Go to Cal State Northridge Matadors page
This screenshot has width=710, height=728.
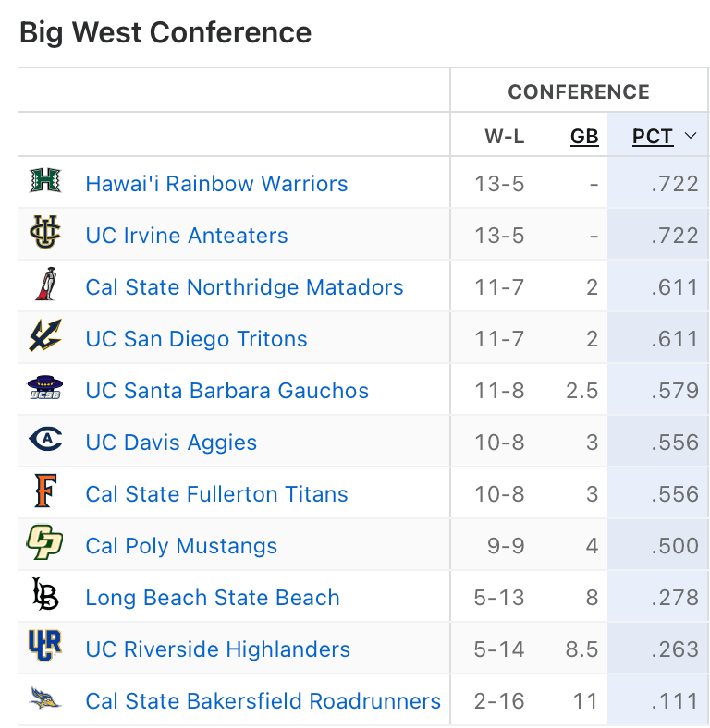point(244,287)
